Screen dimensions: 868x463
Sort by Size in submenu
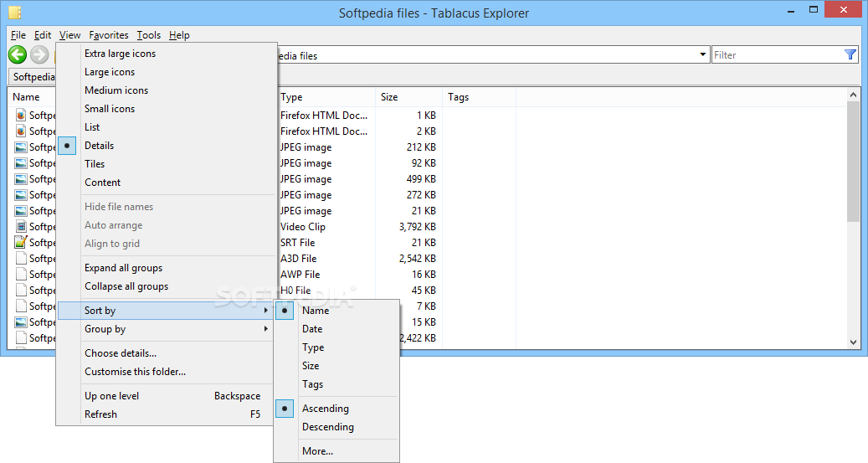(336, 366)
